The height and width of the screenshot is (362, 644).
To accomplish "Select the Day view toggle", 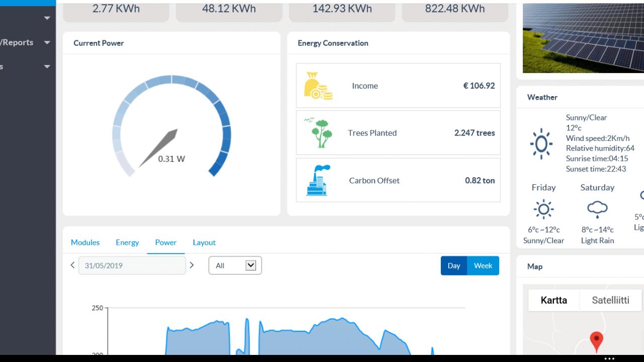I will 454,265.
